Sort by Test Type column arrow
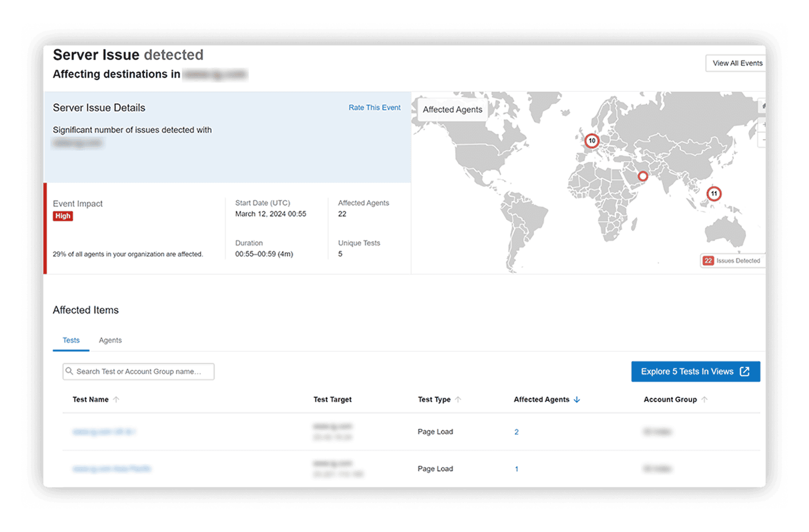 click(x=458, y=400)
